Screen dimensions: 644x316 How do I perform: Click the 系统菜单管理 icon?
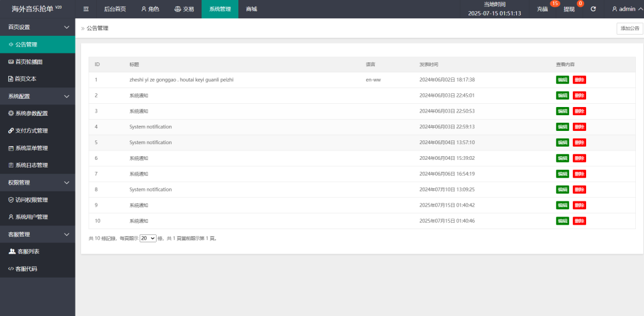point(11,148)
